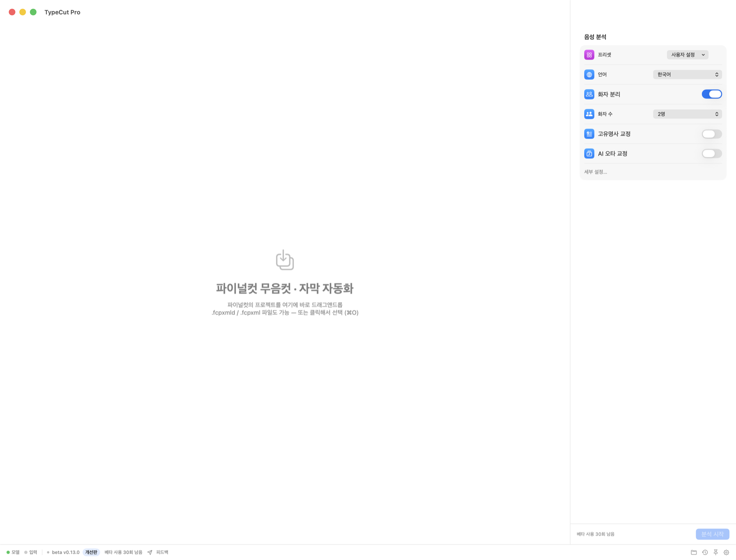Click the 언어 globe icon
The width and height of the screenshot is (736, 560).
click(589, 74)
